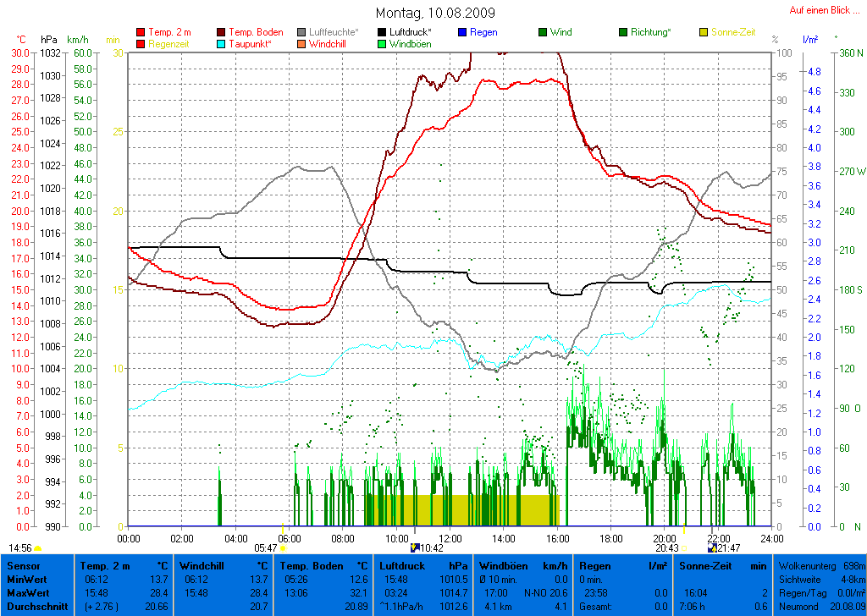867x616 pixels.
Task: Click the blue Regen legend square
Action: pos(461,32)
